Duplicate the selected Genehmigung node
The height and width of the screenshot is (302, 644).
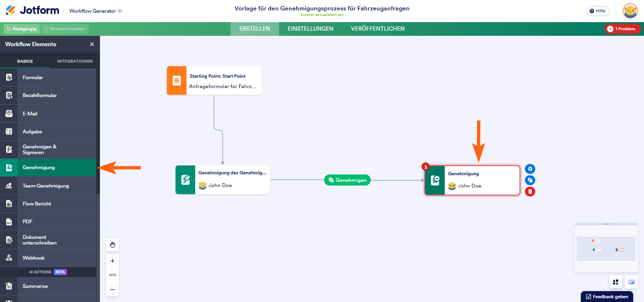[530, 180]
